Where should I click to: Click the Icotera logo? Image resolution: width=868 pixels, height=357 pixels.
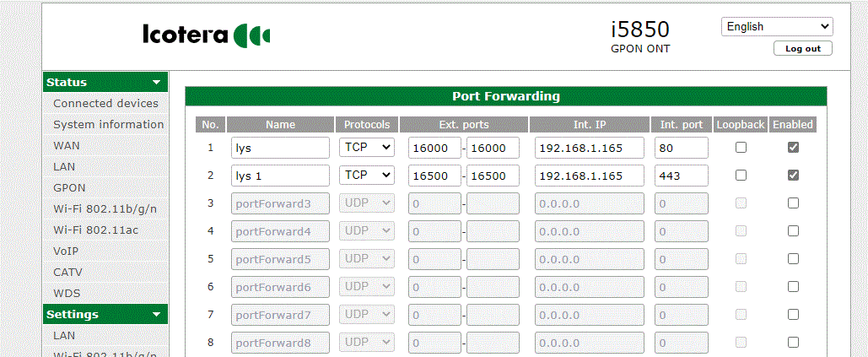coord(207,35)
